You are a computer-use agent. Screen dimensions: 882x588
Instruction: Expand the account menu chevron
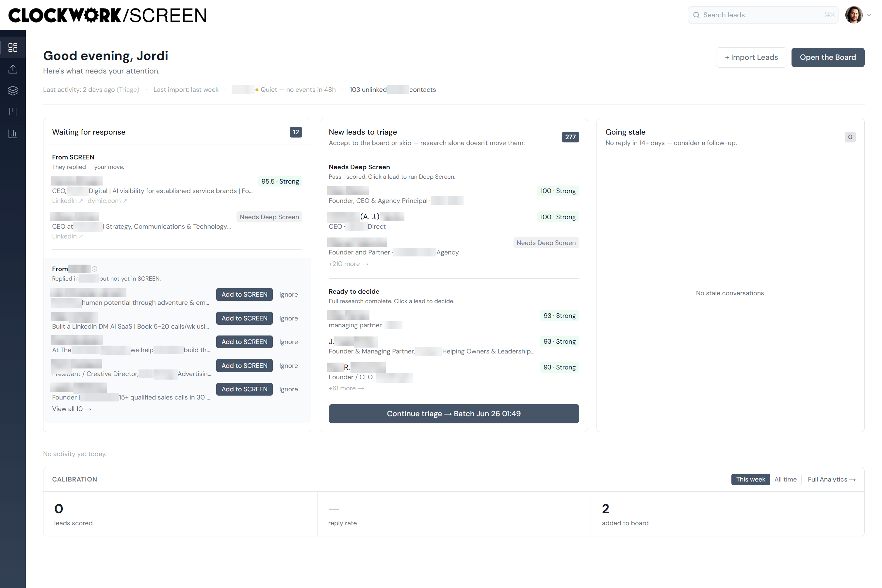pos(869,15)
